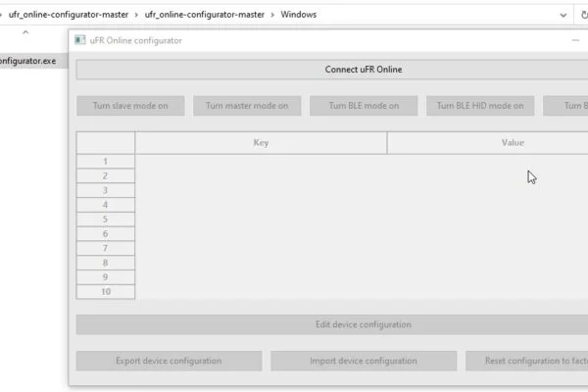Turn BLE mode on
This screenshot has height=392, width=588.
[x=364, y=106]
